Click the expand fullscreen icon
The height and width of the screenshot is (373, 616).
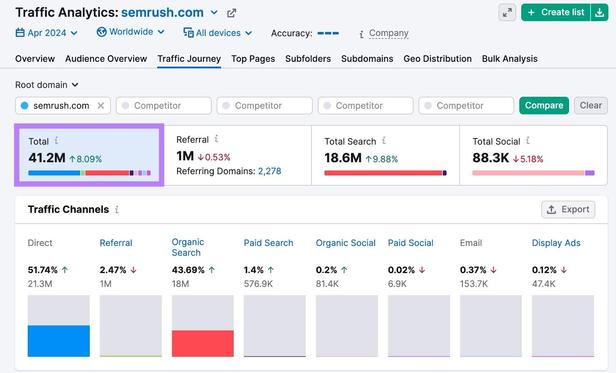pyautogui.click(x=507, y=13)
